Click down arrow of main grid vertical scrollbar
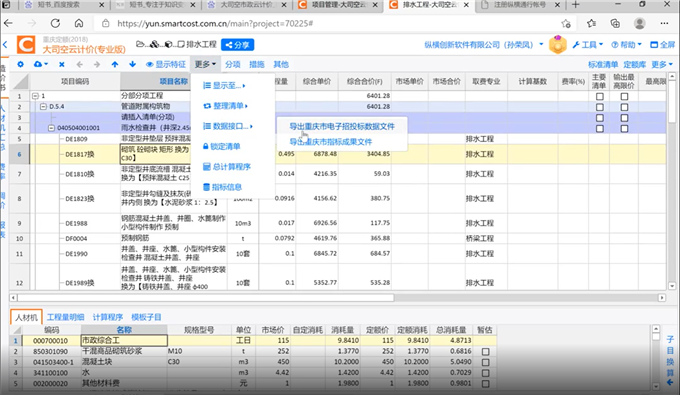680x395 pixels. (672, 286)
